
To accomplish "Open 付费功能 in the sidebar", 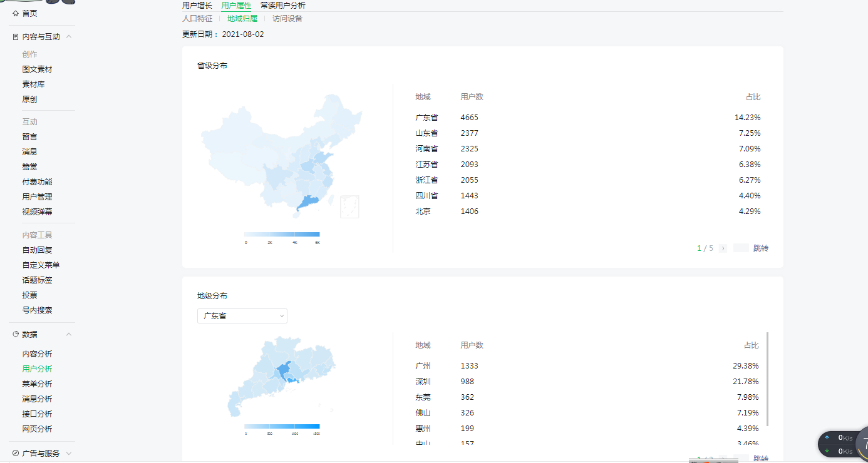I will pos(37,182).
